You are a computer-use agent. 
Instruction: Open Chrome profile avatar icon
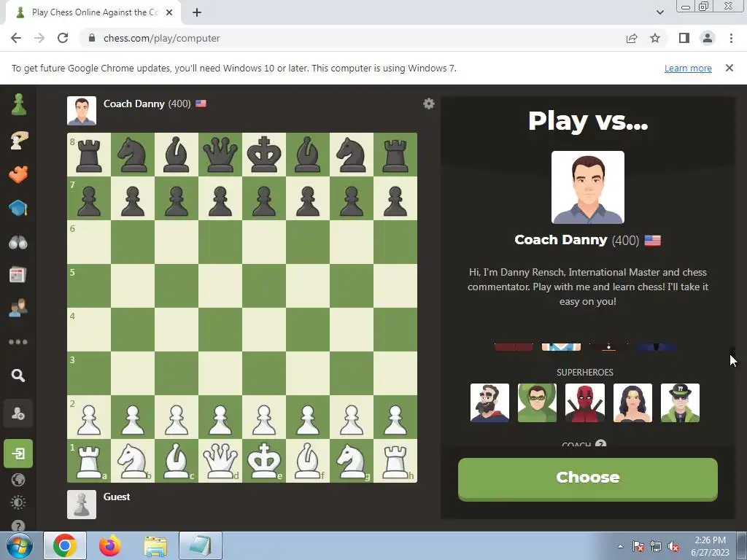tap(708, 38)
